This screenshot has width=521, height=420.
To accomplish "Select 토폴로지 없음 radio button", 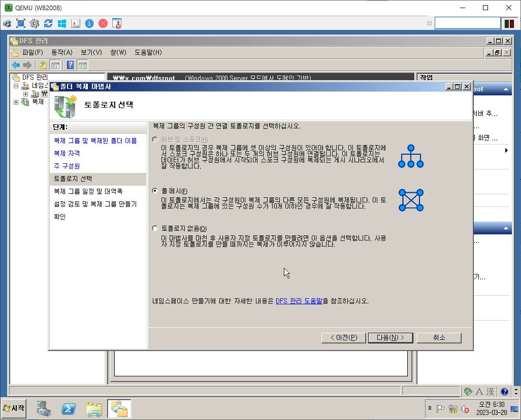I will tap(155, 228).
